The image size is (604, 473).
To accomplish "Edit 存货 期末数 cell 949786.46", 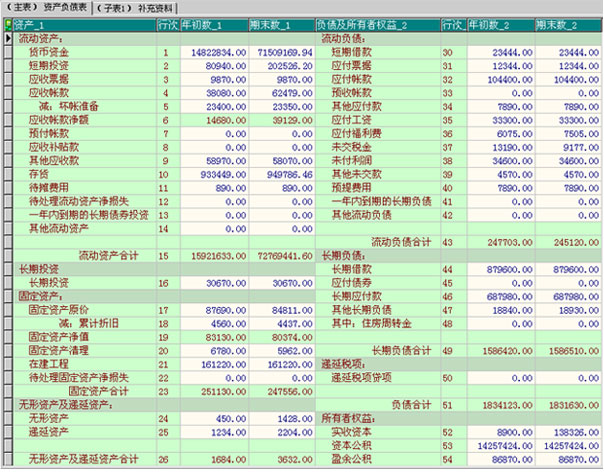I will 282,174.
